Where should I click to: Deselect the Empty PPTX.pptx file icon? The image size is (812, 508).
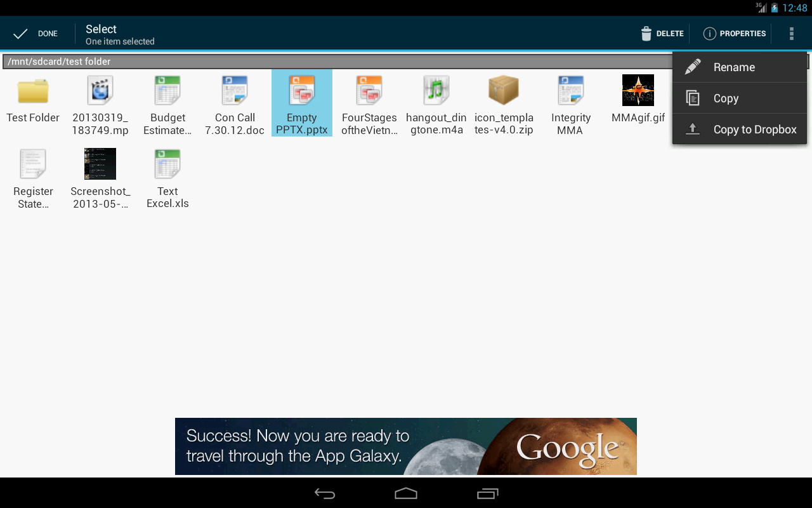point(302,90)
